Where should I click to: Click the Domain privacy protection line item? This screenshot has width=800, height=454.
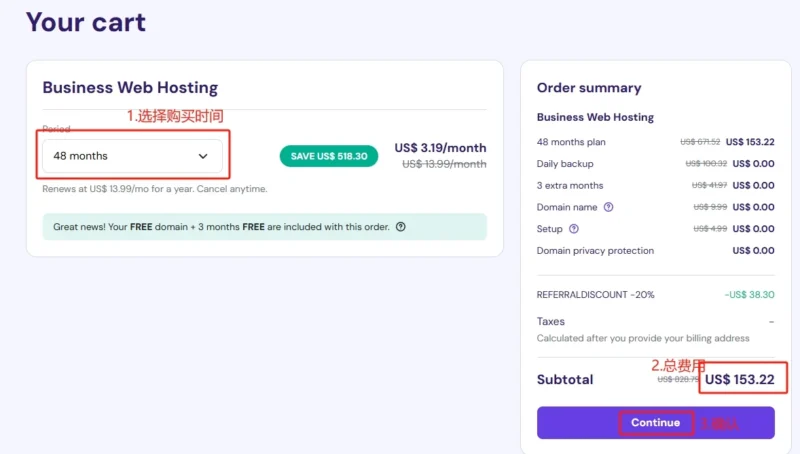pos(656,250)
